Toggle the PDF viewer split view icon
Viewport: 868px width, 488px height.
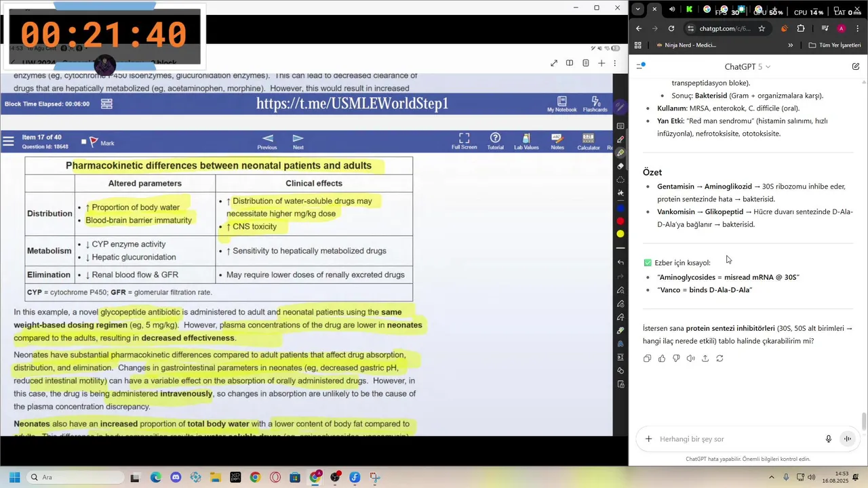tap(570, 63)
